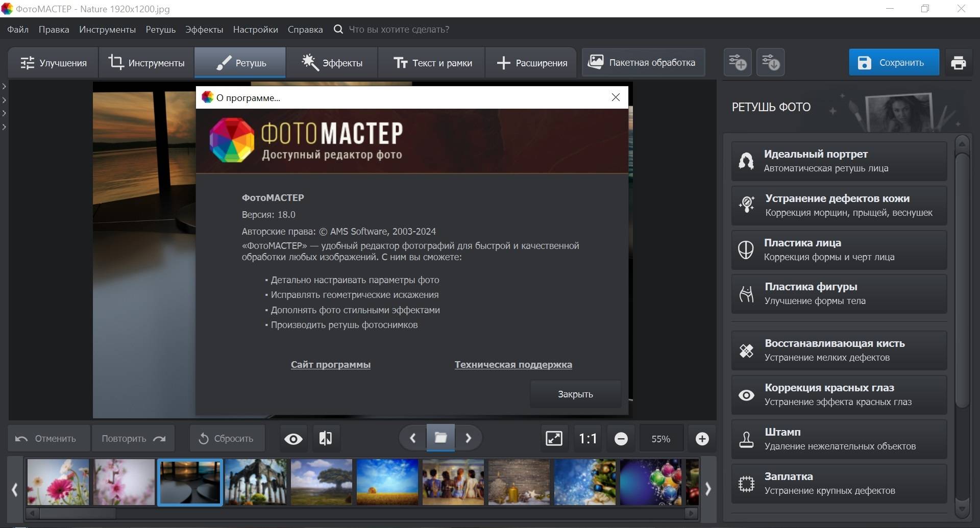Image resolution: width=980 pixels, height=528 pixels.
Task: Toggle the original view eye icon
Action: pyautogui.click(x=293, y=439)
